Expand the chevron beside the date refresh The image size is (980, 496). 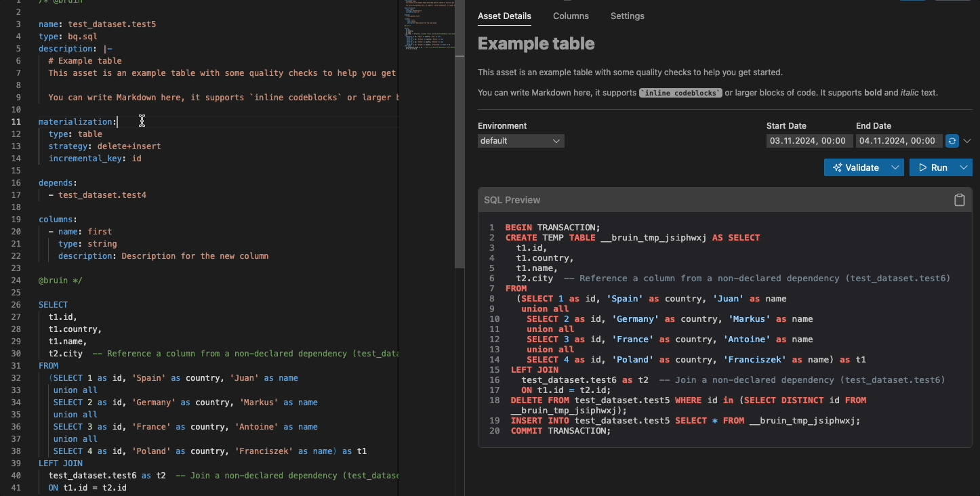click(967, 141)
